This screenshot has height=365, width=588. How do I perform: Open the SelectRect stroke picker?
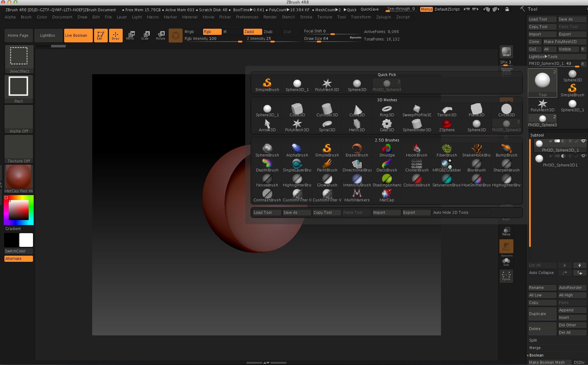(x=19, y=59)
